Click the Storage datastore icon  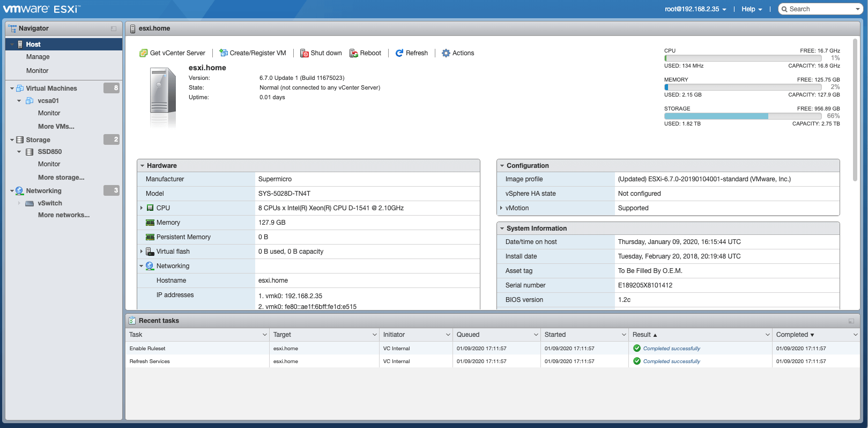20,140
